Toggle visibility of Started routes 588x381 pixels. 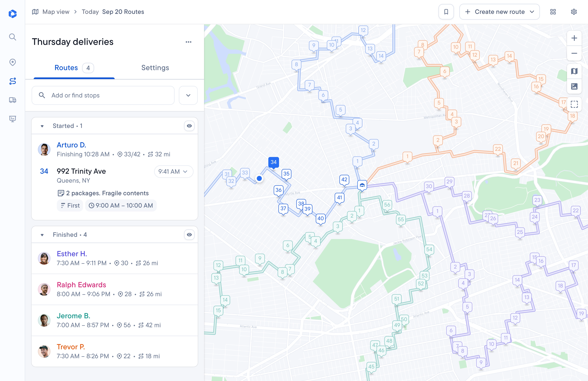coord(189,126)
